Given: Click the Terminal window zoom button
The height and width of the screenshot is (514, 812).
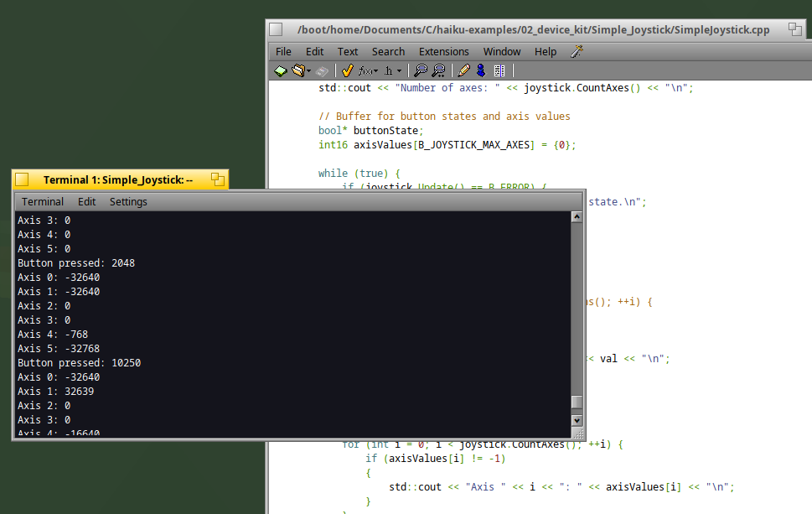Looking at the screenshot, I should point(218,179).
